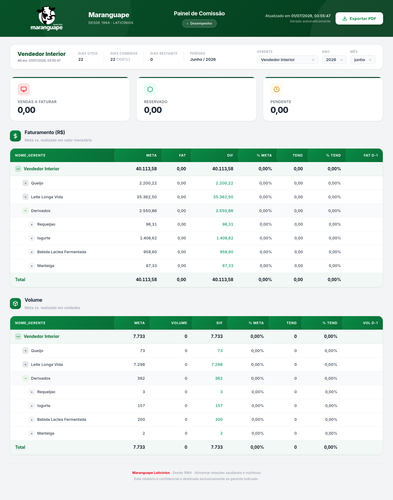Collapse Vendedor Interior row in Volume table

click(18, 337)
